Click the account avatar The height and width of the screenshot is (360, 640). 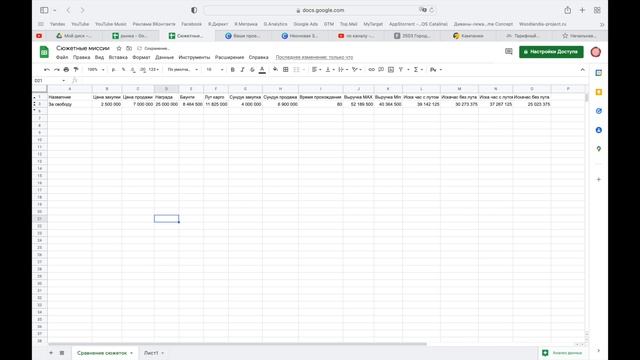pyautogui.click(x=596, y=52)
